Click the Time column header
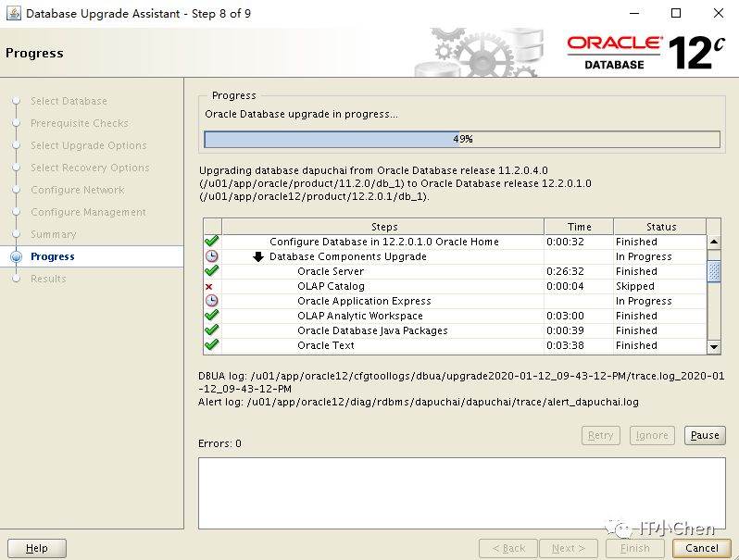 [x=579, y=227]
